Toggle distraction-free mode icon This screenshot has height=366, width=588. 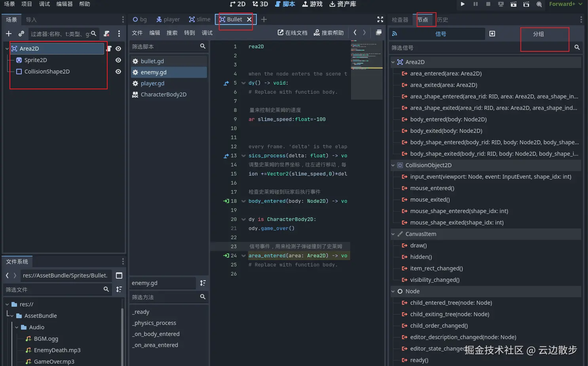click(380, 19)
